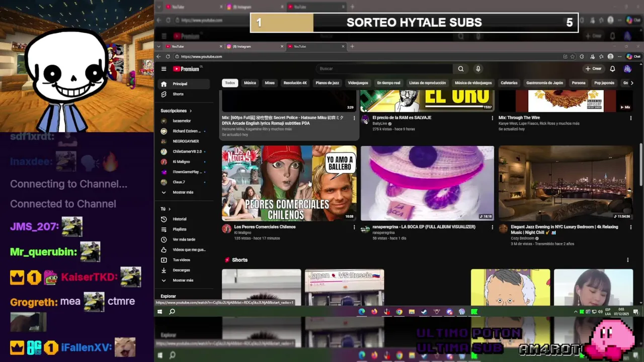The width and height of the screenshot is (644, 362).
Task: Open Ki Maligno subscription in sidebar
Action: [x=183, y=162]
